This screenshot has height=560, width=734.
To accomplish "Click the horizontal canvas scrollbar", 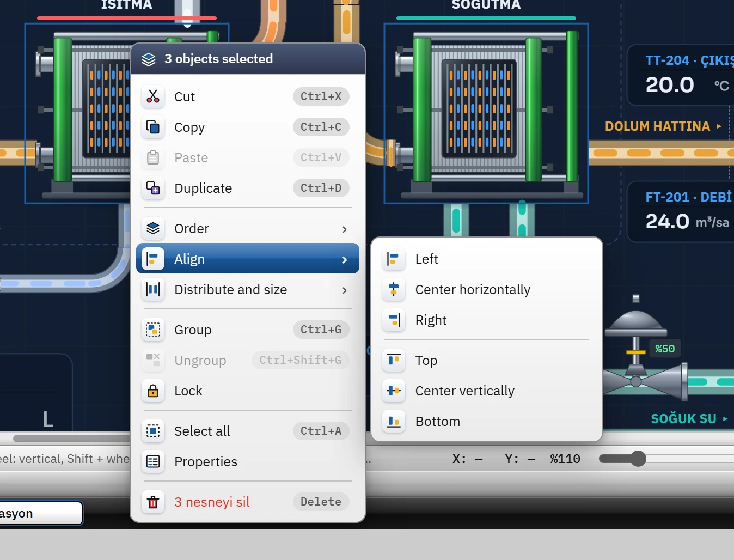I will point(71,439).
